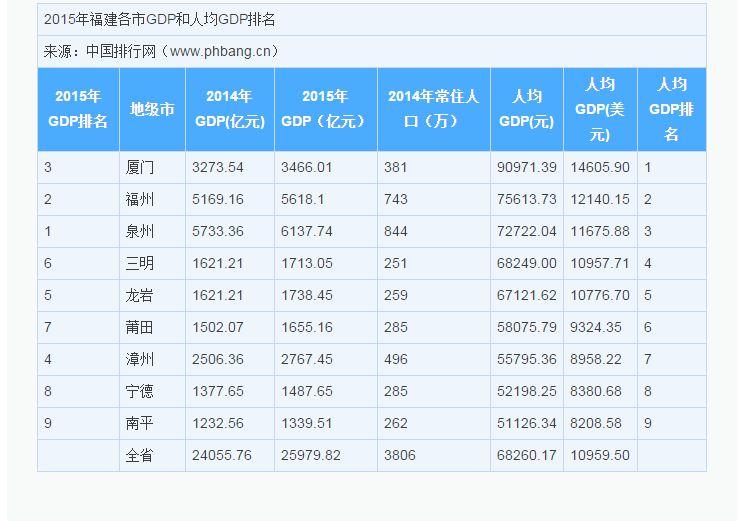Select the city cell '漳州'
Viewport: 740px width, 521px height.
click(x=140, y=359)
